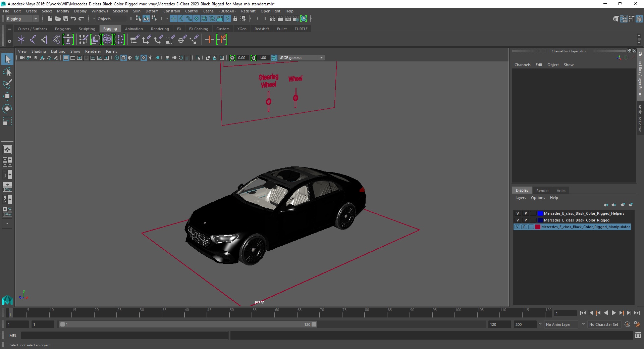Viewport: 644px width, 349px height.
Task: Select the Move tool in toolbox
Action: tap(7, 96)
